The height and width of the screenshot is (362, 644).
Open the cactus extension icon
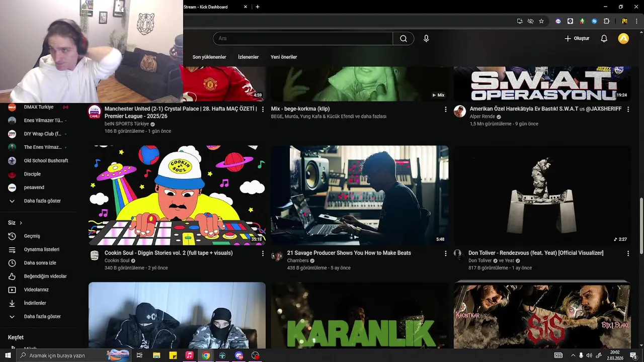point(582,21)
